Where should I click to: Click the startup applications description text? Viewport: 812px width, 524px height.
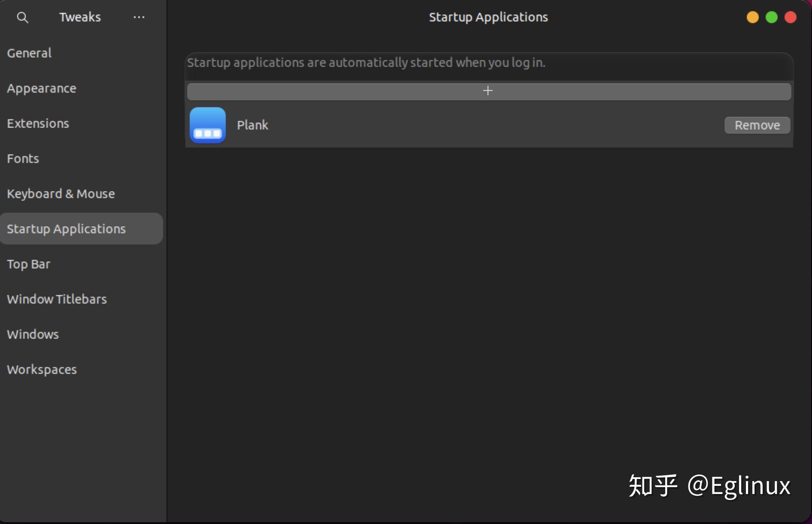pyautogui.click(x=366, y=63)
